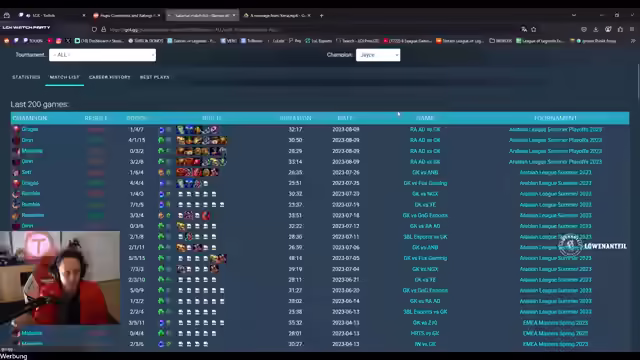Viewport: 640px width, 360px height.
Task: Click the first item icon in the 28:29 row
Action: pos(180,151)
